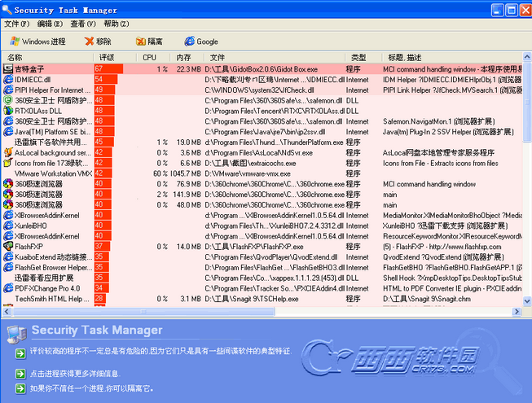The width and height of the screenshot is (532, 403).
Task: Sort by the 评级 column header
Action: [115, 57]
